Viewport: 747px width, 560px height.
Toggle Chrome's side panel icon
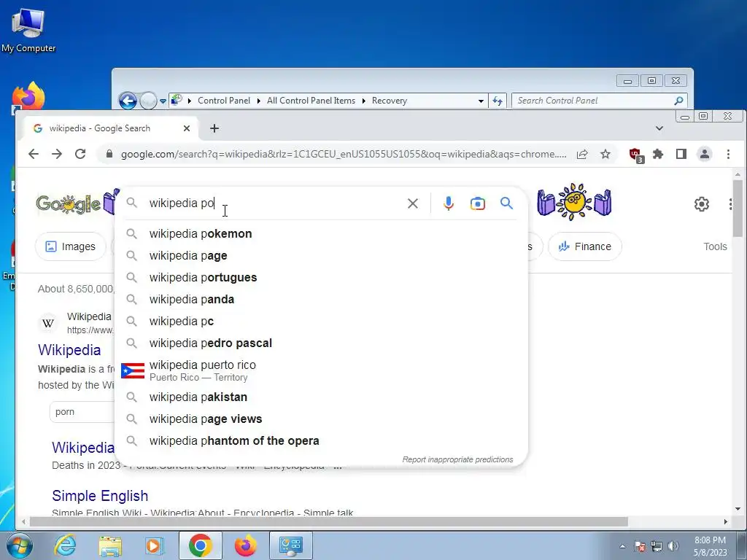point(681,154)
